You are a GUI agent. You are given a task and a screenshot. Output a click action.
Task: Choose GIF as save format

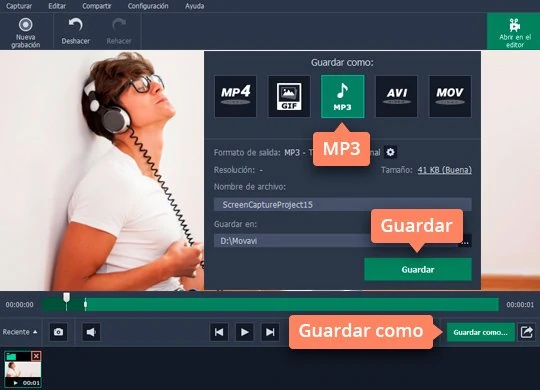coord(289,96)
